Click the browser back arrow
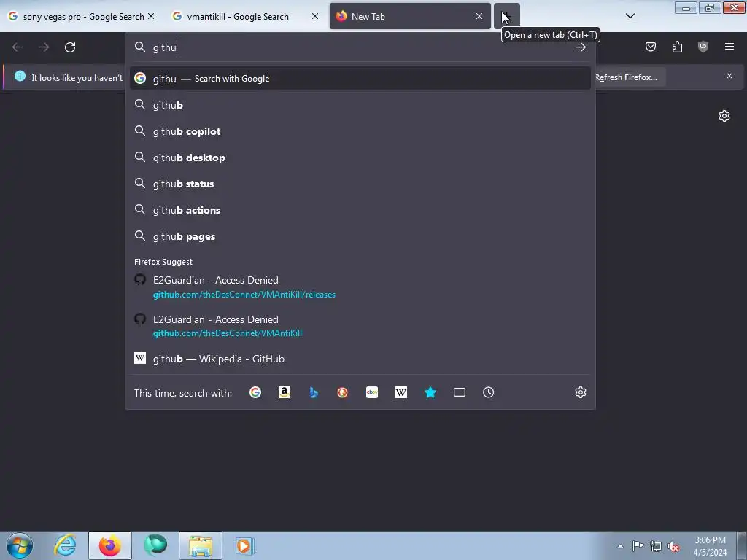The height and width of the screenshot is (560, 747). pos(18,47)
